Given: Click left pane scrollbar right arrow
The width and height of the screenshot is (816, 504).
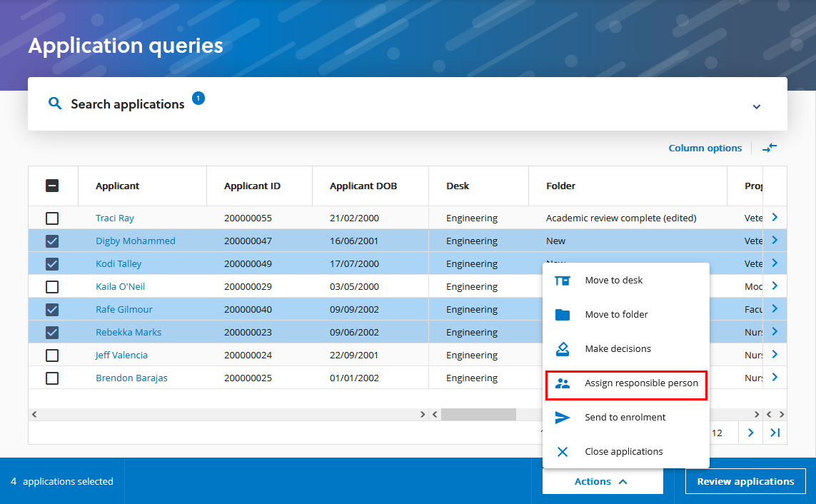Looking at the screenshot, I should click(423, 415).
